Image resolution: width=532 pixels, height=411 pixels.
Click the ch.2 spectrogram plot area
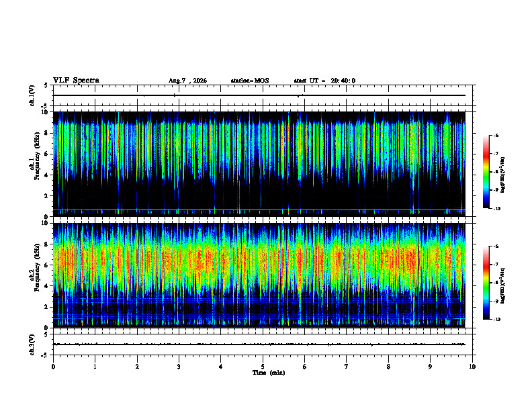259,275
